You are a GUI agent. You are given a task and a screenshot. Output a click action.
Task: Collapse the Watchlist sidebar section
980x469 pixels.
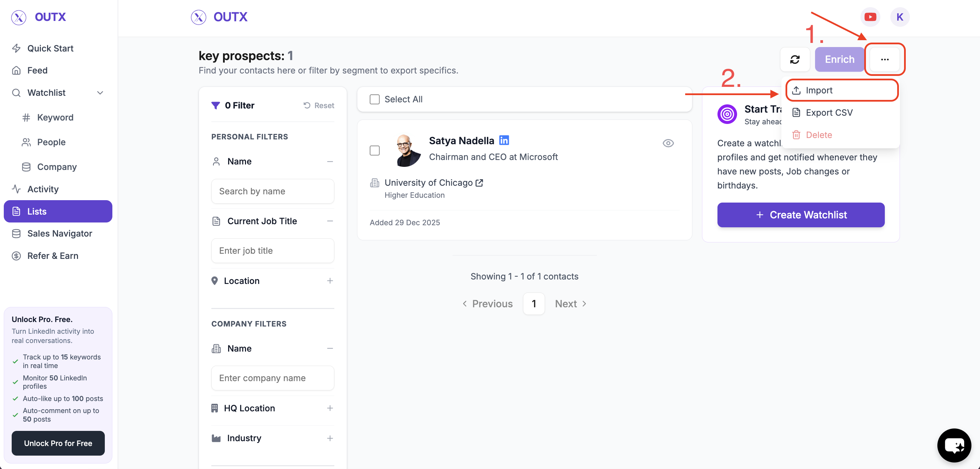pos(100,93)
